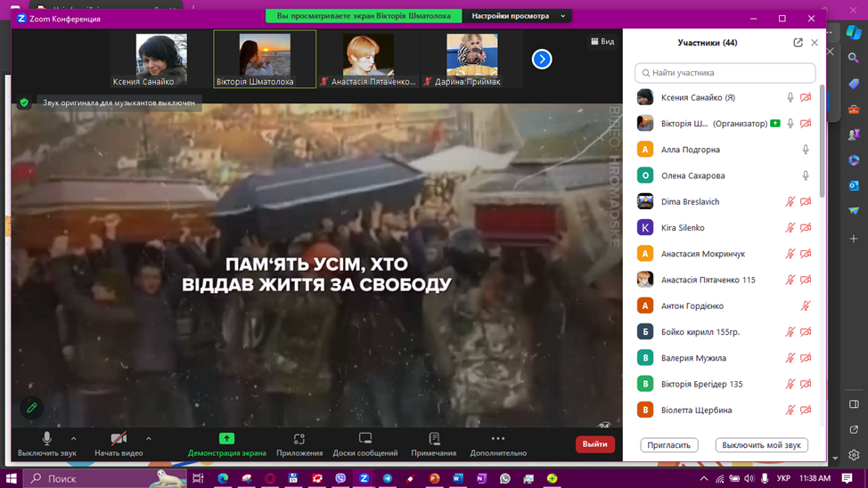Toggle Выключить звук microphone mute
The image size is (868, 488).
[47, 444]
